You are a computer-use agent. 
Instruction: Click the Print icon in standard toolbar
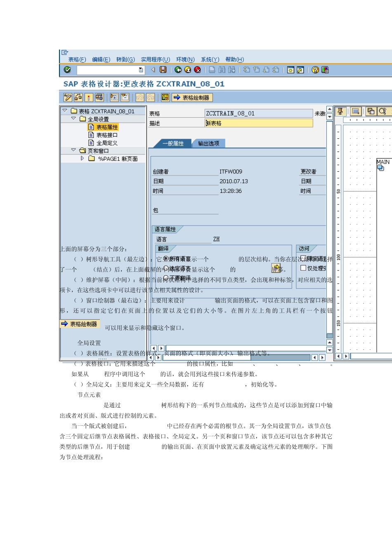point(212,70)
